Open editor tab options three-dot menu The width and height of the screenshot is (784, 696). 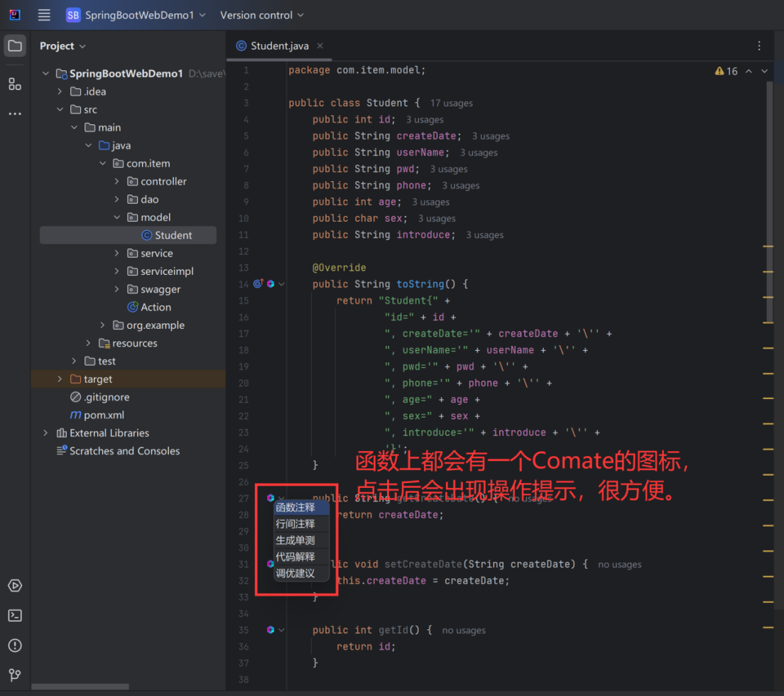759,45
